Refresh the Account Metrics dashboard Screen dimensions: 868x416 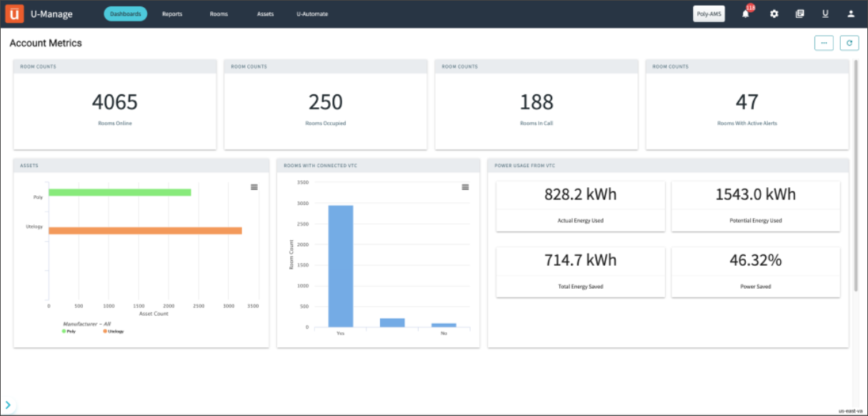coord(849,43)
